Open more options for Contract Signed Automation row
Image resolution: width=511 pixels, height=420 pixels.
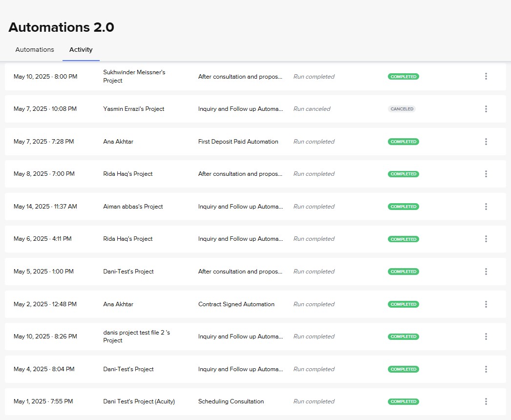point(486,304)
